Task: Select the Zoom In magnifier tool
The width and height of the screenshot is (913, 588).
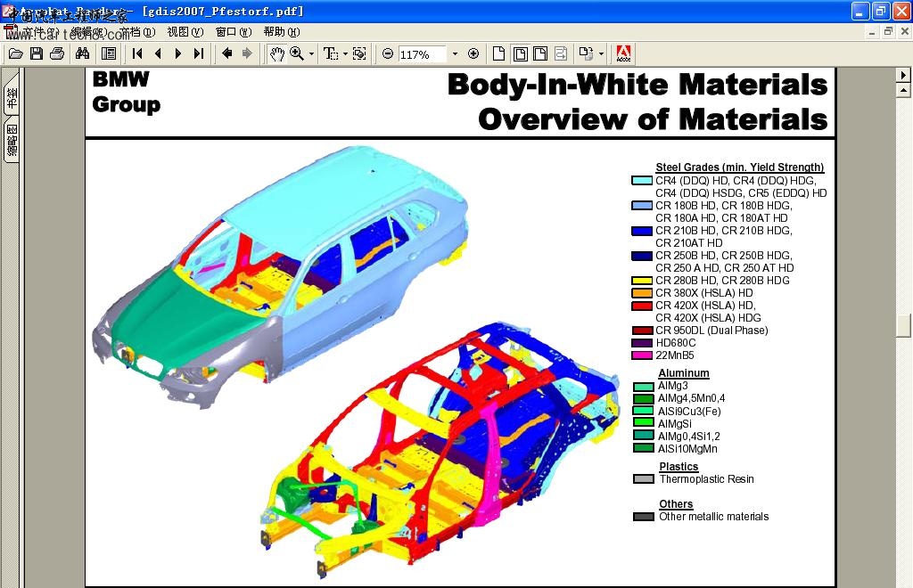Action: pos(297,54)
